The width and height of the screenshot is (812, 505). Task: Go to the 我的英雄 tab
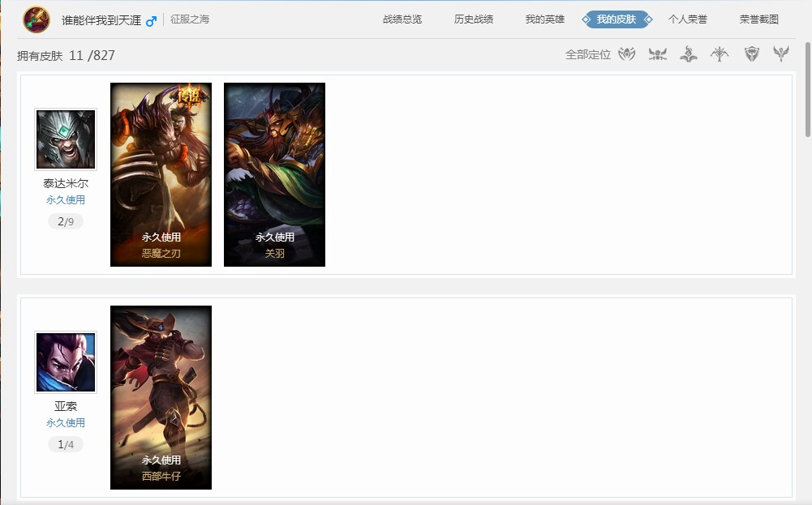pyautogui.click(x=544, y=19)
